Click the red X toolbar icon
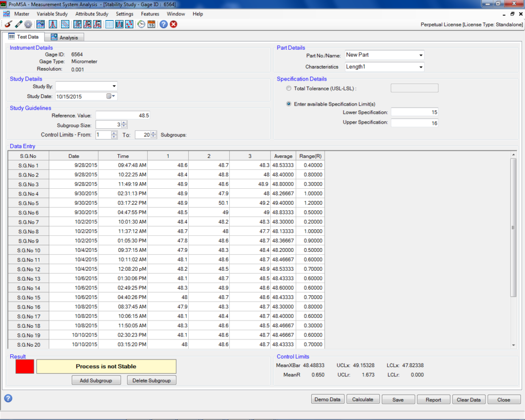Viewport: 525px width, 420px height. pos(174,24)
